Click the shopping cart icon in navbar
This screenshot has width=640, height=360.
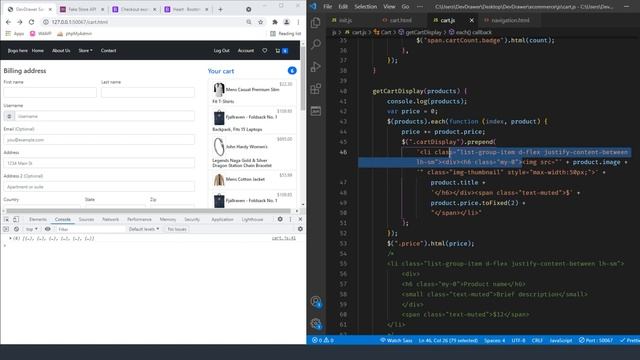pos(278,51)
